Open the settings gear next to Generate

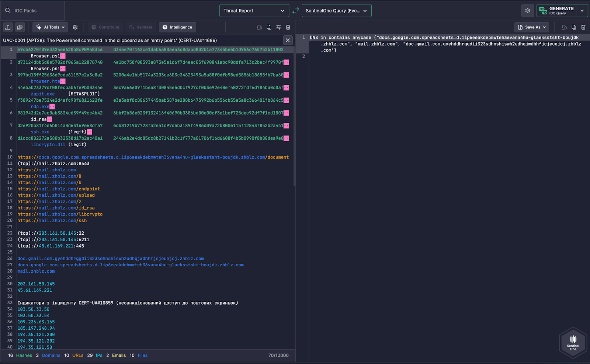[528, 11]
